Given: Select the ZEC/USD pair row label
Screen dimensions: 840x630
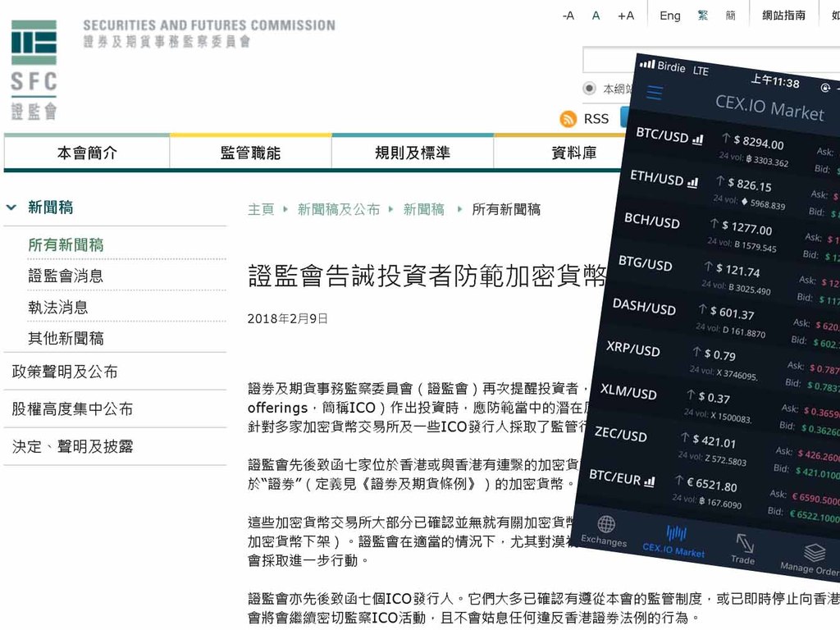Looking at the screenshot, I should point(620,433).
